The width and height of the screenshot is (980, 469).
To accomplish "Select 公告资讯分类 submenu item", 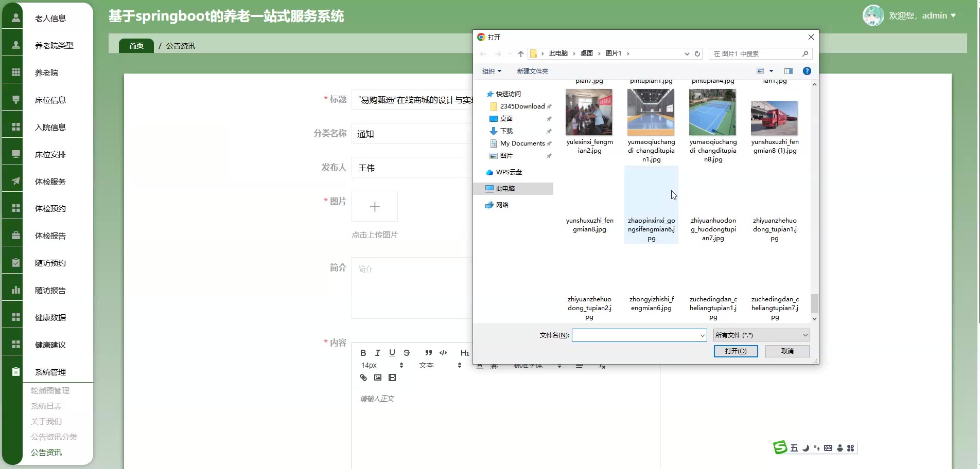I will click(54, 437).
